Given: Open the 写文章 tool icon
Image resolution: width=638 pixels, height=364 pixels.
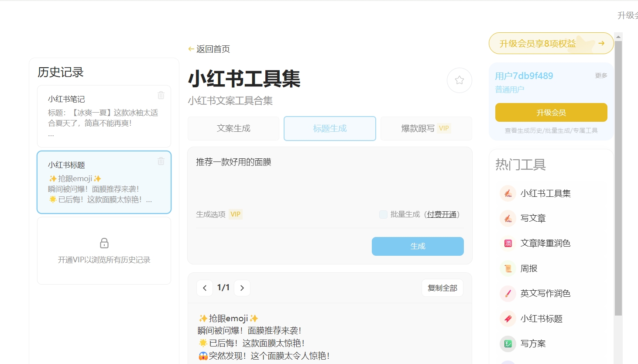Looking at the screenshot, I should point(508,218).
